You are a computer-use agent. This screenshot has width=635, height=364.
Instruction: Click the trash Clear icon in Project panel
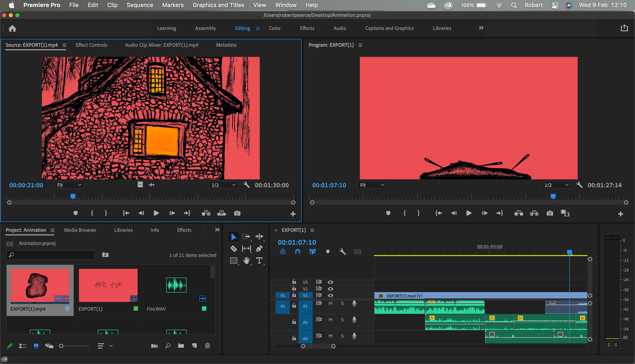(207, 346)
